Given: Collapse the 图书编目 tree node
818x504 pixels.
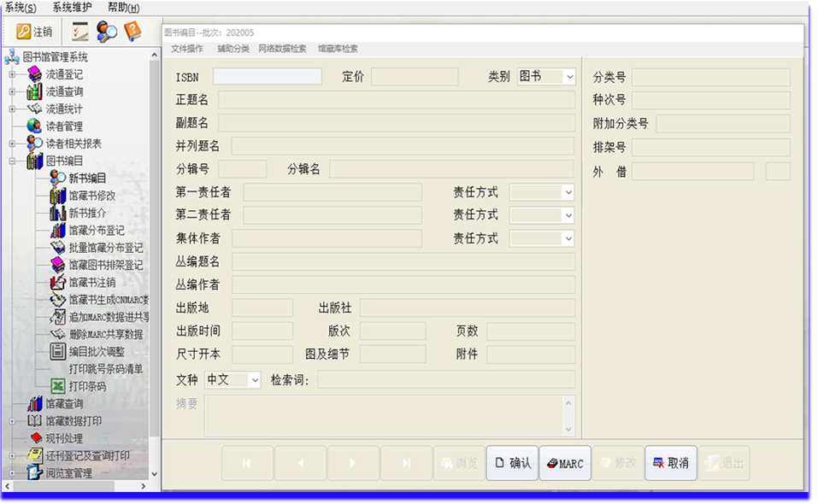Looking at the screenshot, I should coord(12,161).
